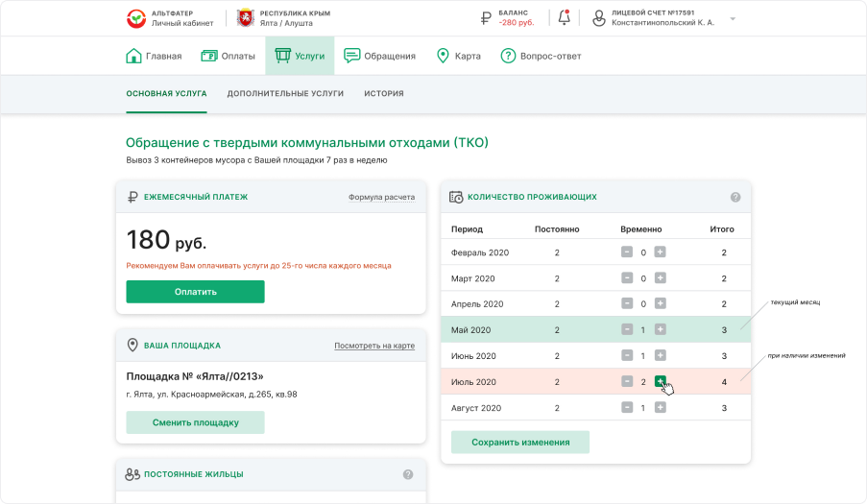Click the people icon in Постоянные жильцы header
This screenshot has width=867, height=504.
tap(132, 474)
